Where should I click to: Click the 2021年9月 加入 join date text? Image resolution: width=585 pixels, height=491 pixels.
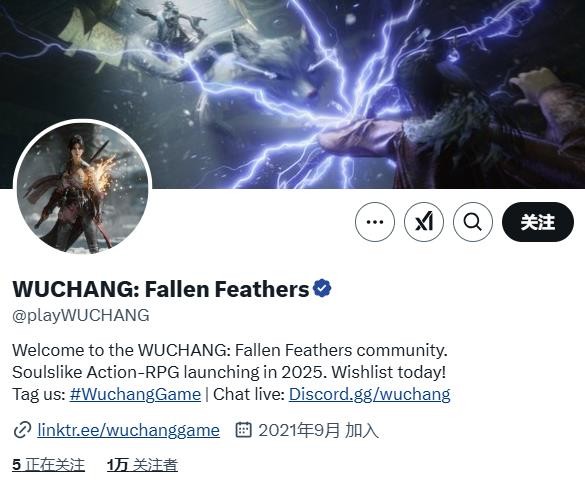(319, 430)
